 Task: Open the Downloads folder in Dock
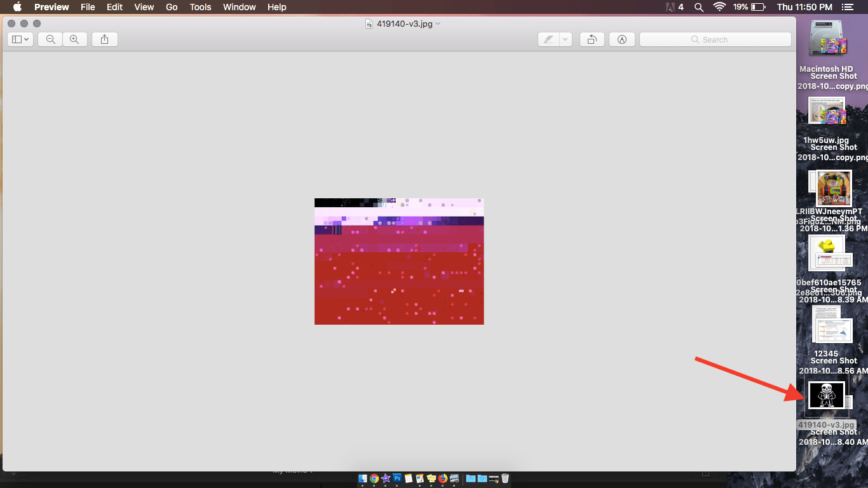tap(482, 478)
